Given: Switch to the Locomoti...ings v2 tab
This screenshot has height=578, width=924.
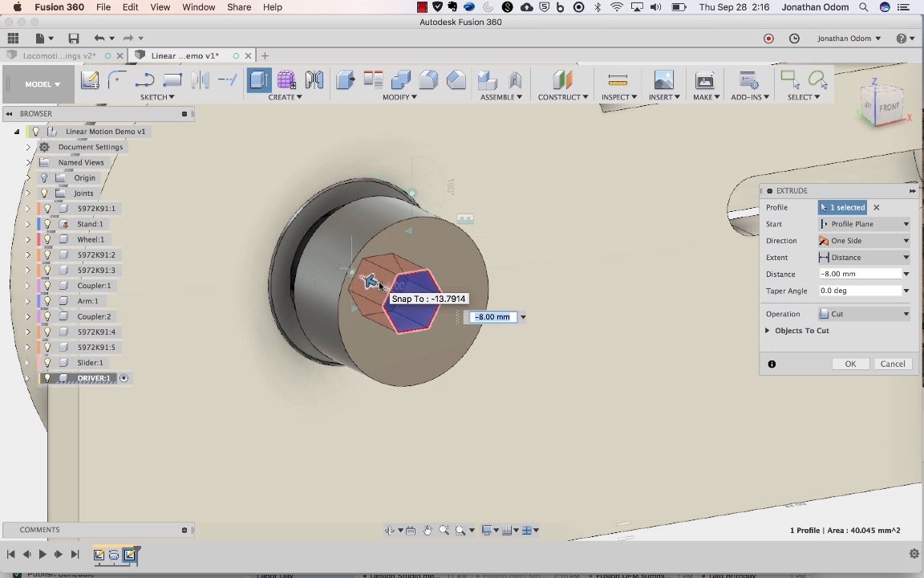Looking at the screenshot, I should [59, 56].
